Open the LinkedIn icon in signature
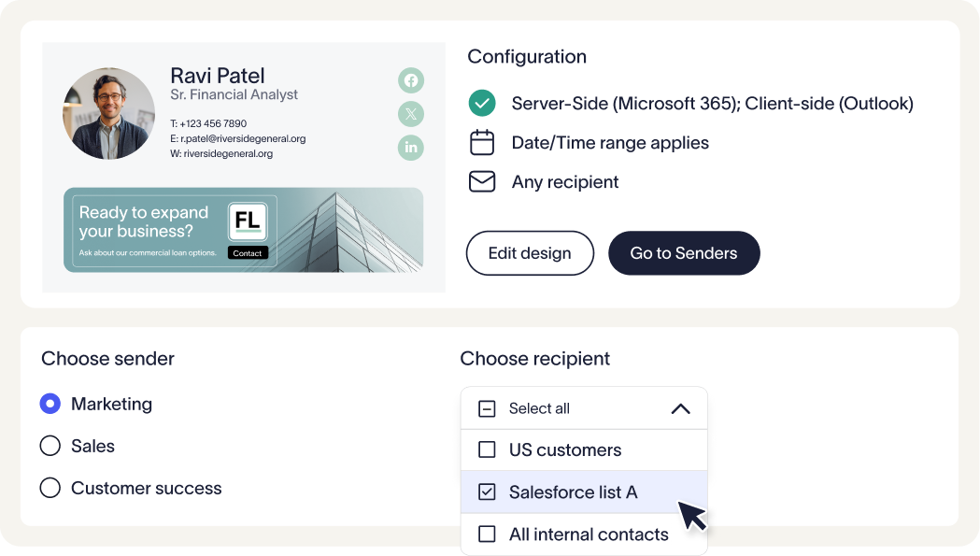 [411, 148]
